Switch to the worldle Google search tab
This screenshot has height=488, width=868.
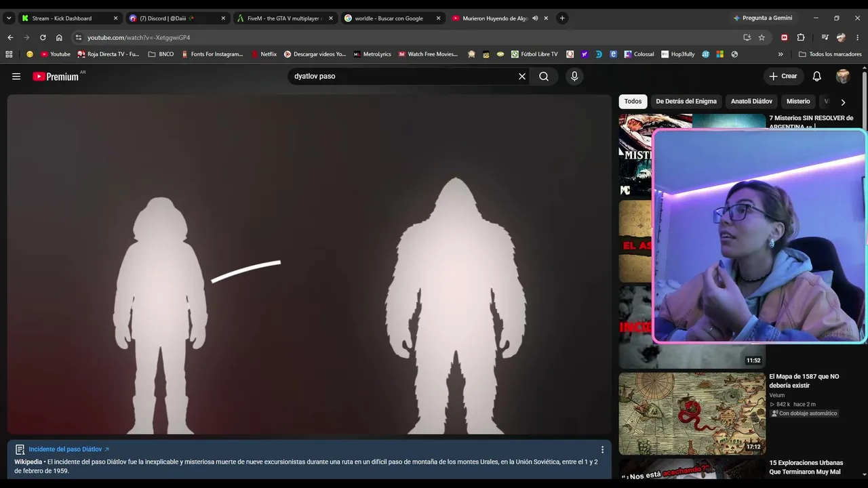391,18
